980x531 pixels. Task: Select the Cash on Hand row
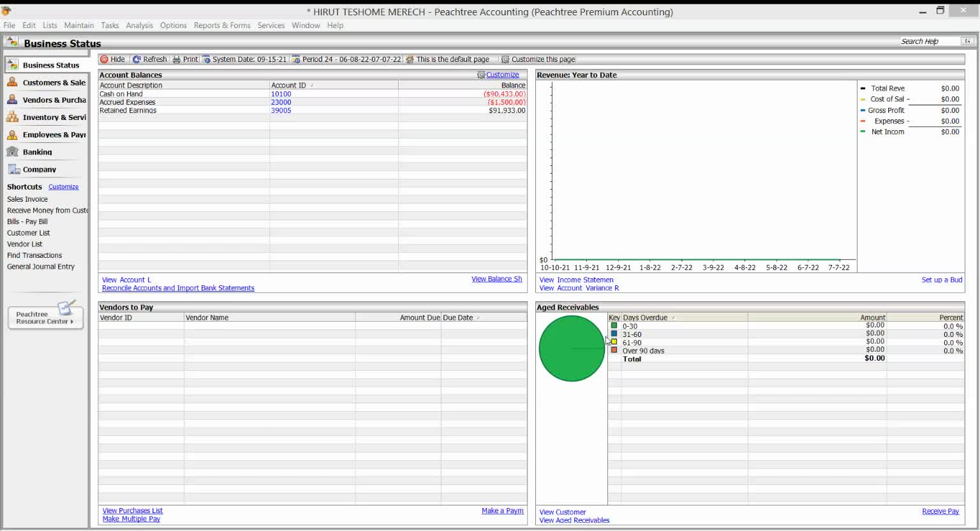click(313, 94)
